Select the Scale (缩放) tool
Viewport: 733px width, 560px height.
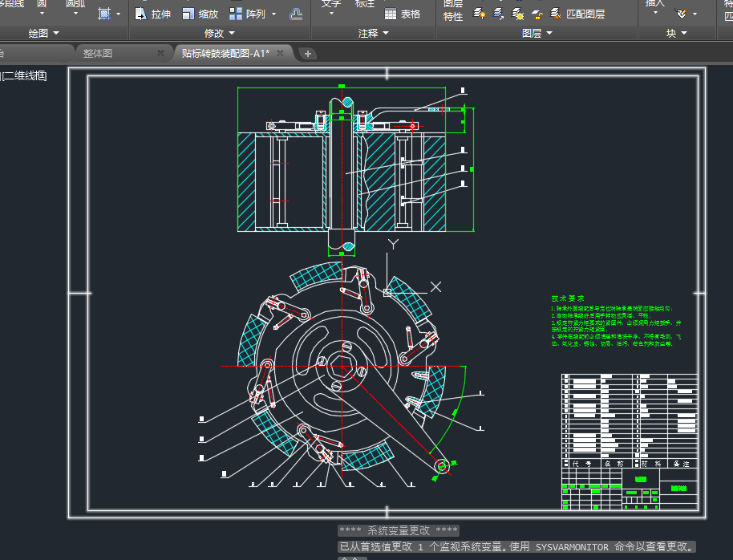pyautogui.click(x=200, y=14)
